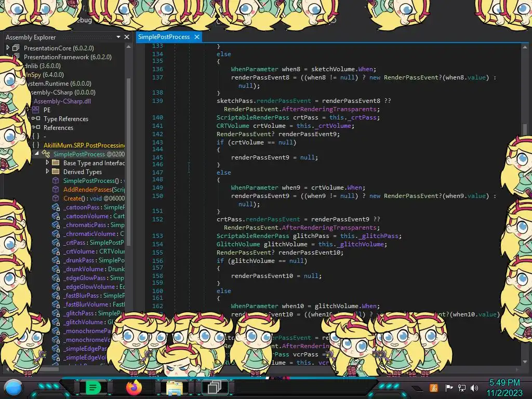Expand the PresentationCore (6.0.2.0) assembly node
The width and height of the screenshot is (532, 399).
pyautogui.click(x=8, y=48)
